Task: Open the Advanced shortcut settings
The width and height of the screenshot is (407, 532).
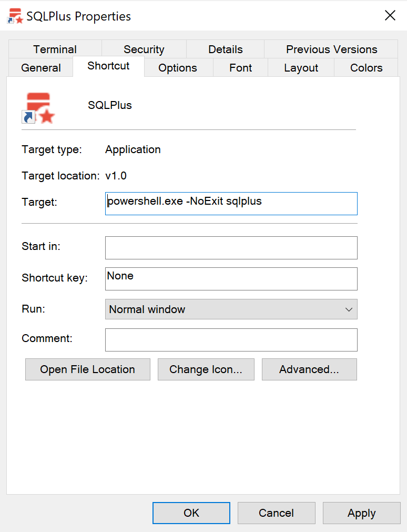Action: point(309,369)
